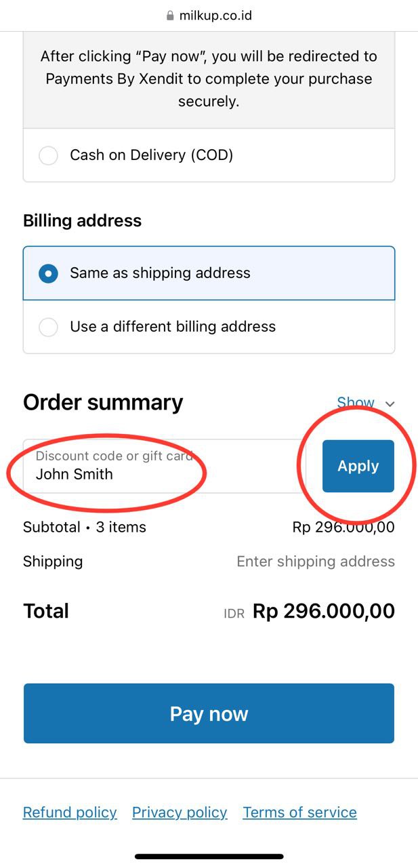Image resolution: width=418 pixels, height=868 pixels.
Task: Choose Same as shipping address option
Action: (48, 273)
